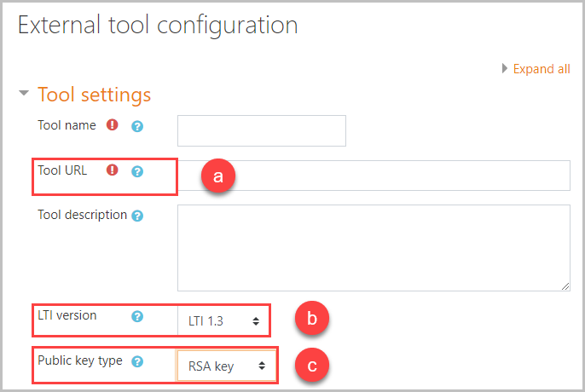
Task: Click the triangle icon beside Expand all
Action: coord(505,68)
